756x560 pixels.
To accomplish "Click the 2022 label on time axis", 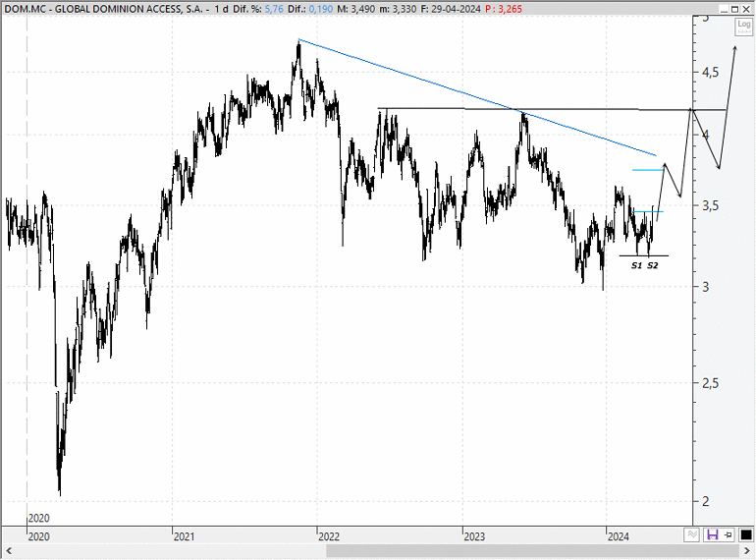I will click(329, 536).
